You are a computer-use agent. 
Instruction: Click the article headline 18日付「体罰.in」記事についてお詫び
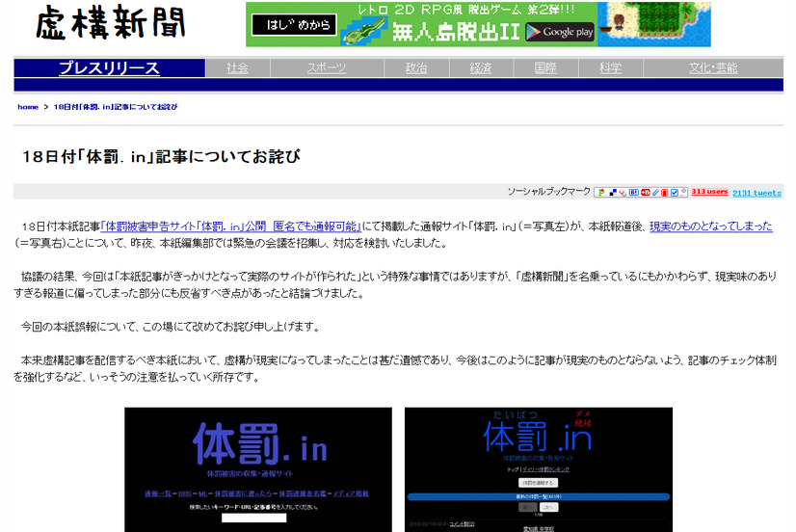(162, 156)
